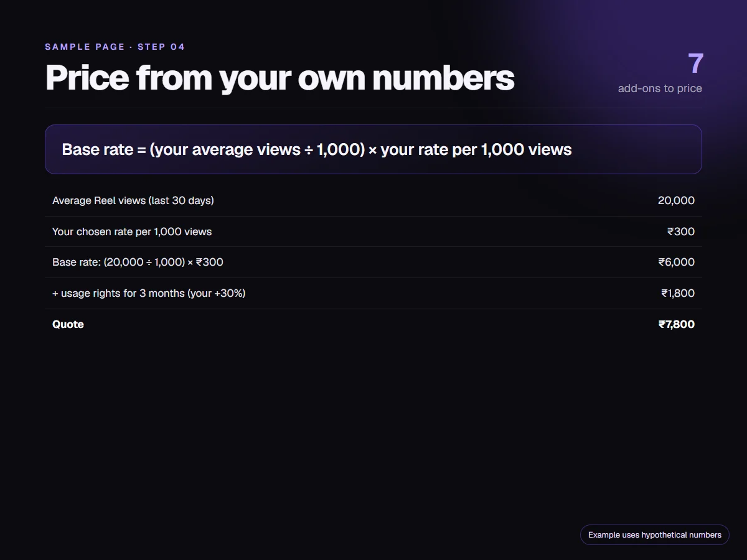The width and height of the screenshot is (747, 560).
Task: Click the ₹300 rate value
Action: tap(681, 231)
